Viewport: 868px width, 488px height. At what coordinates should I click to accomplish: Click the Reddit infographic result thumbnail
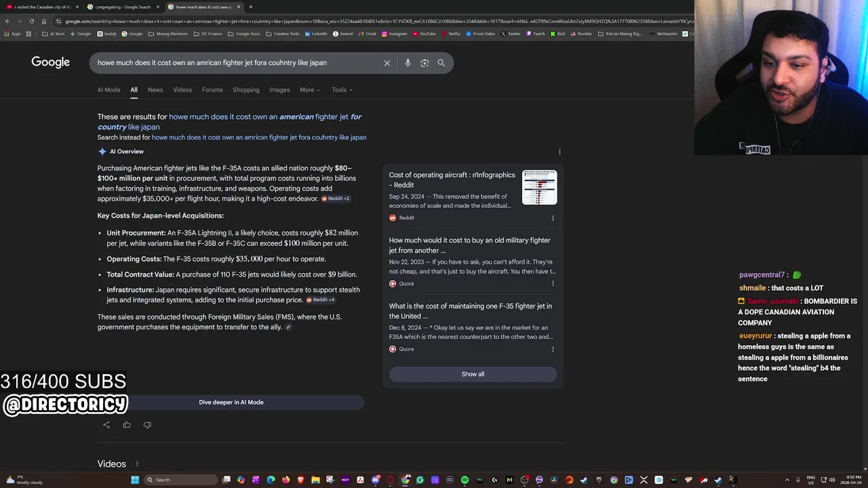tap(540, 188)
